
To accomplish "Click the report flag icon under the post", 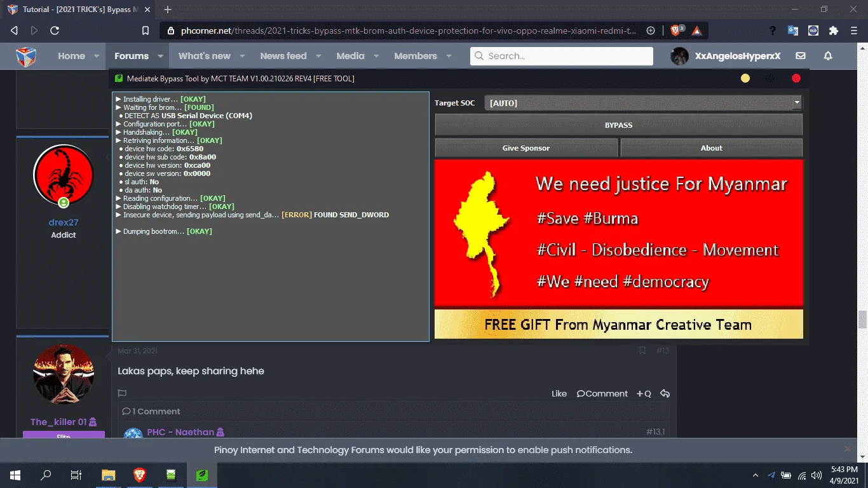I will [x=122, y=394].
